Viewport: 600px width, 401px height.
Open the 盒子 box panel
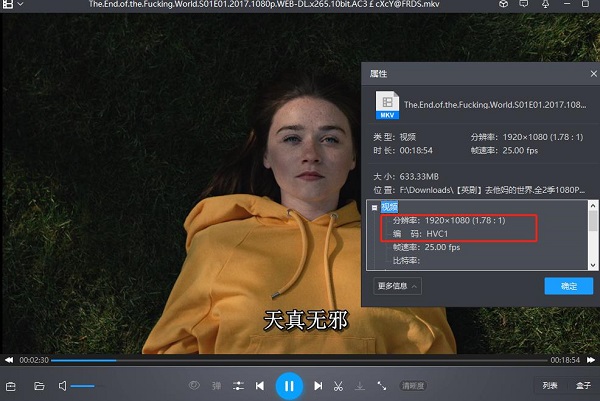click(584, 386)
